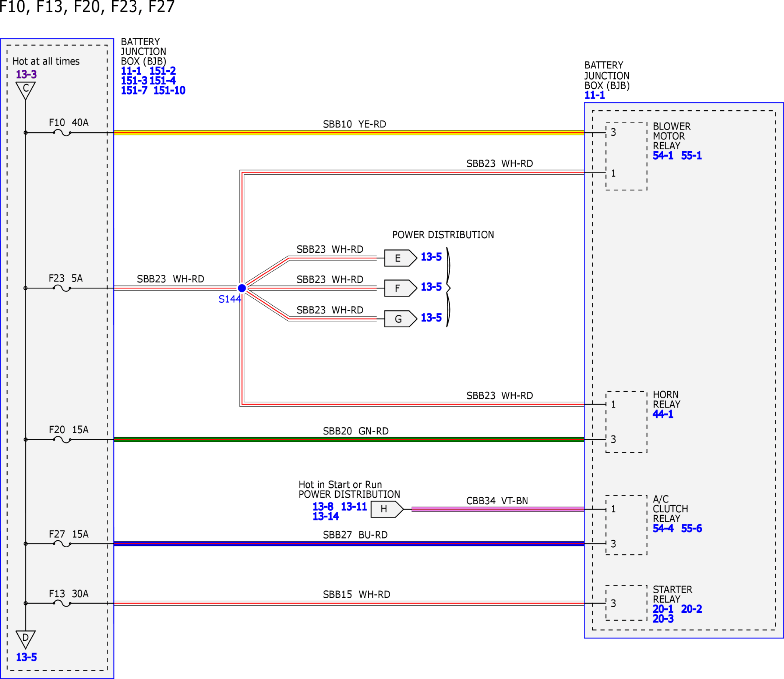This screenshot has height=679, width=784.
Task: Click the H connector arrow for CBB34
Action: 387,509
